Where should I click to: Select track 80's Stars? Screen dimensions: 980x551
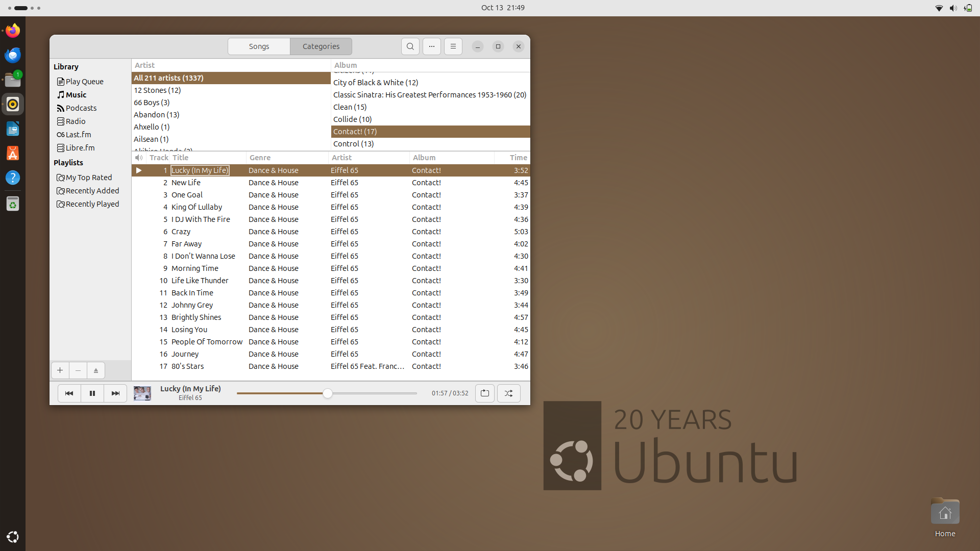(x=331, y=366)
